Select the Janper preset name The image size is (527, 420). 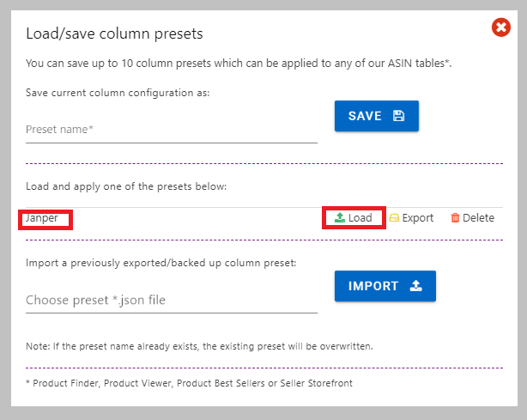[42, 218]
